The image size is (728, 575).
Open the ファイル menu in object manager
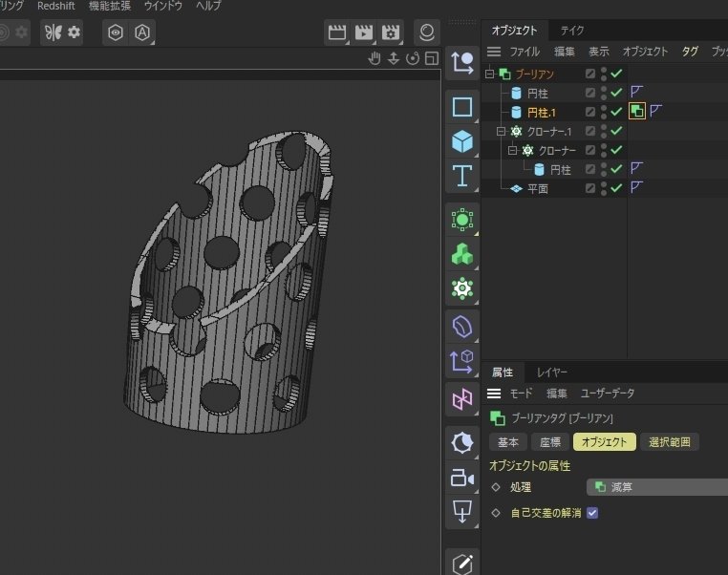tap(525, 52)
